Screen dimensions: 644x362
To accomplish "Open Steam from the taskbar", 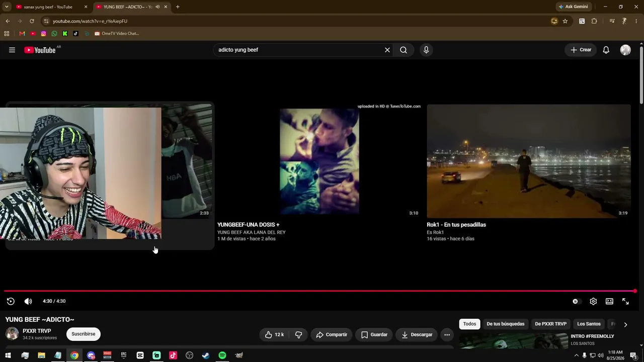I will point(206,355).
